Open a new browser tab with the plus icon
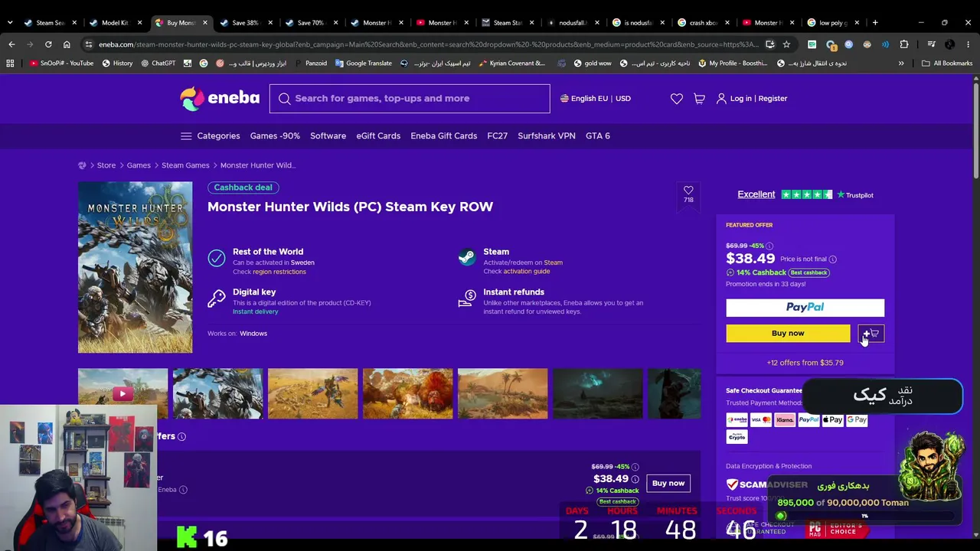This screenshot has width=980, height=551. pyautogui.click(x=875, y=22)
